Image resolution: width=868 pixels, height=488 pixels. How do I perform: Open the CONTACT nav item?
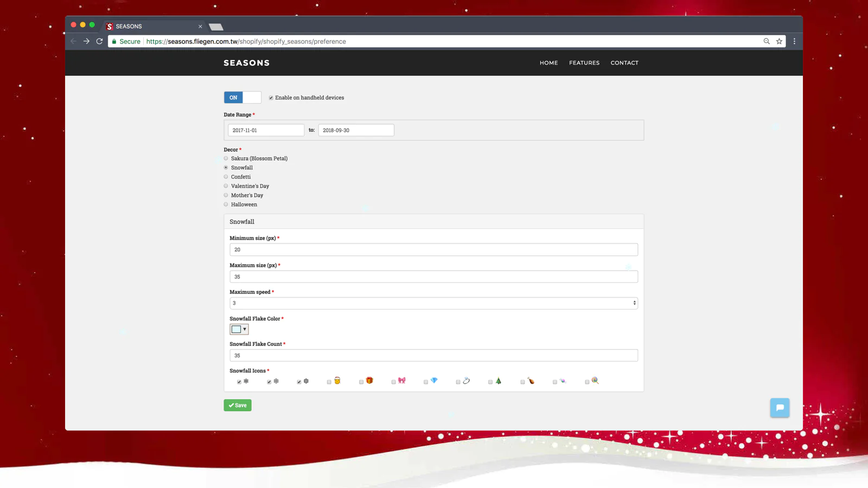point(624,63)
